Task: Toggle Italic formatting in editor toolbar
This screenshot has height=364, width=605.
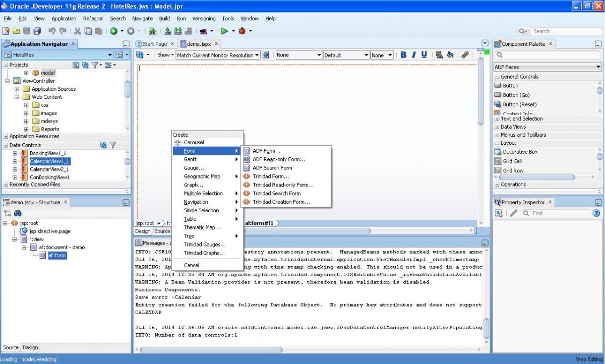Action: [414, 55]
